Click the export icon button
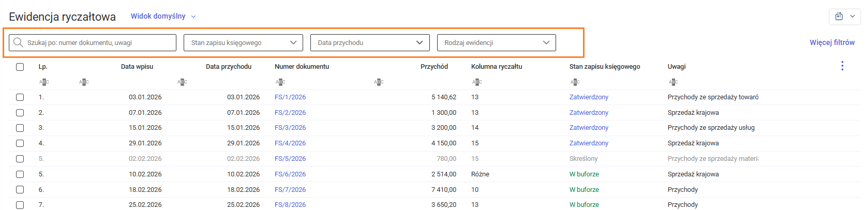This screenshot has height=210, width=868. click(x=839, y=17)
